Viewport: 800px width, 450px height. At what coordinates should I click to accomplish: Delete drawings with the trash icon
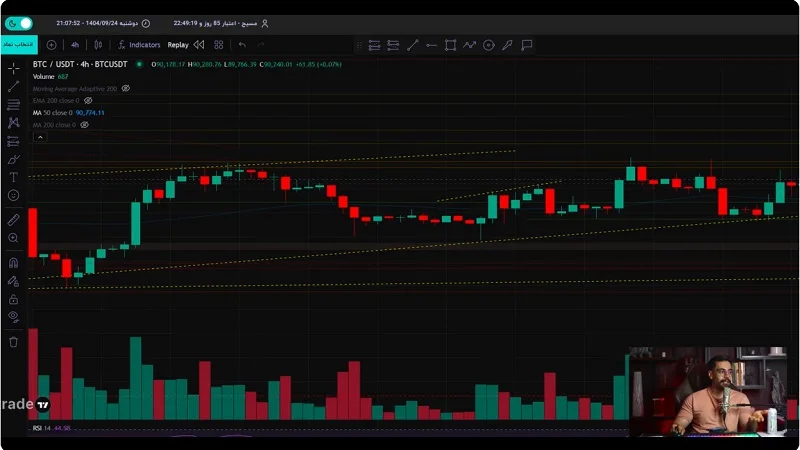coord(13,341)
